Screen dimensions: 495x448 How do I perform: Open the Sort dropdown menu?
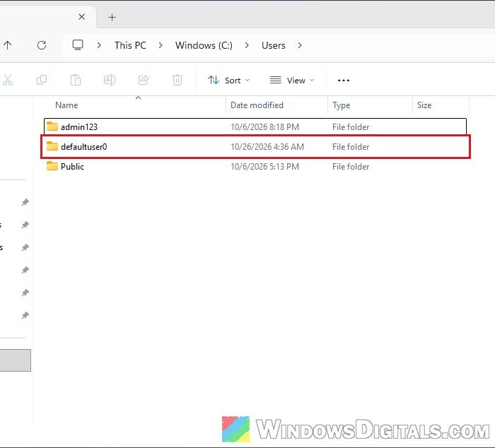click(x=229, y=80)
